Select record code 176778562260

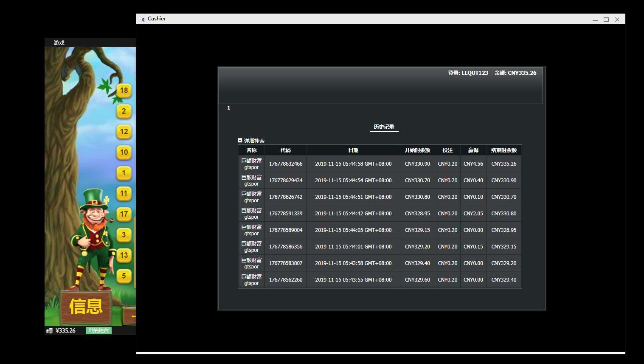(286, 280)
